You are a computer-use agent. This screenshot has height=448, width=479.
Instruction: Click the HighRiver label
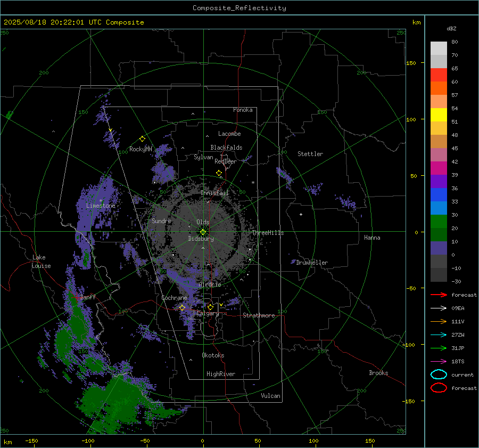pos(221,374)
